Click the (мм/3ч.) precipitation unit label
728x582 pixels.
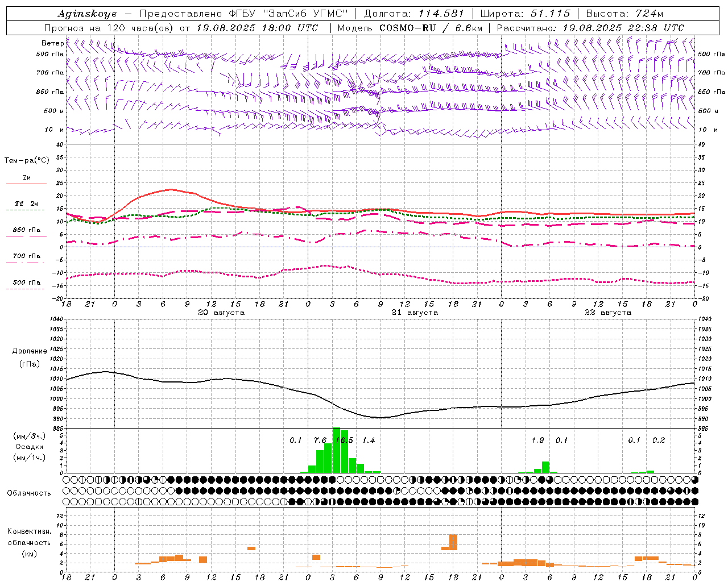[x=29, y=436]
